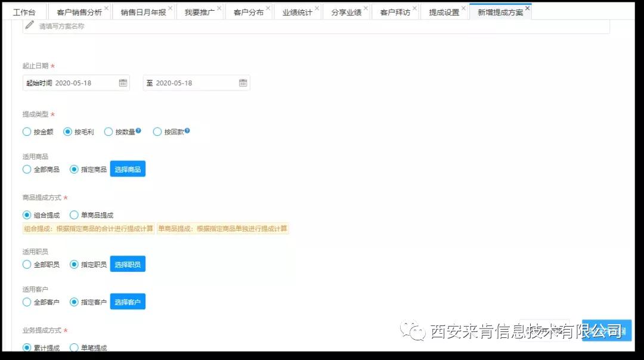
Task: Open the 分享业绩 tab
Action: (x=346, y=13)
